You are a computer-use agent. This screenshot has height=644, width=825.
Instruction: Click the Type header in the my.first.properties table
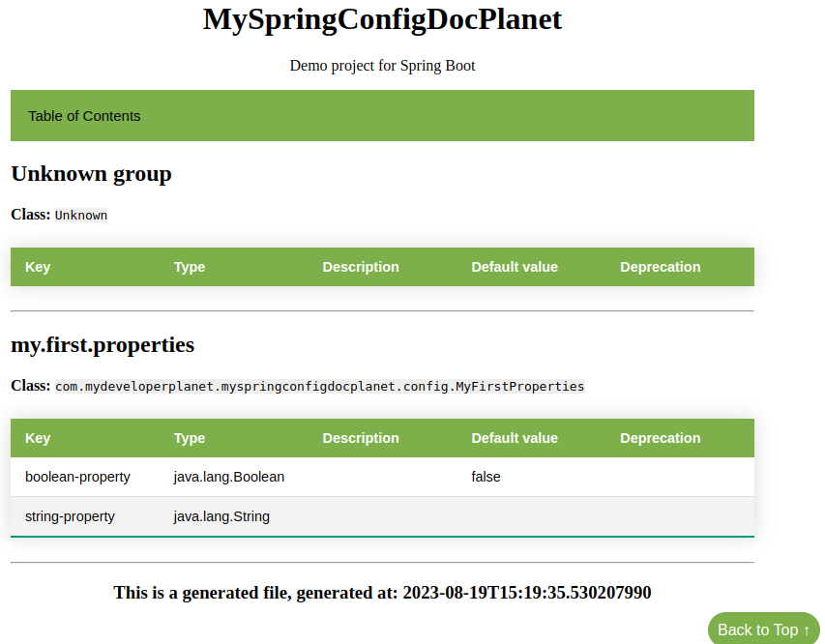click(190, 438)
